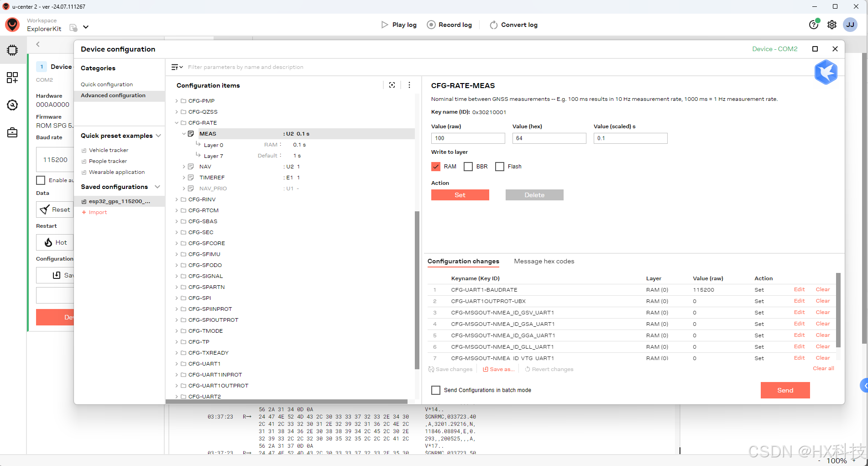Expand the NAV item under CFG-RATE
Viewport: 868px width, 466px height.
click(184, 167)
